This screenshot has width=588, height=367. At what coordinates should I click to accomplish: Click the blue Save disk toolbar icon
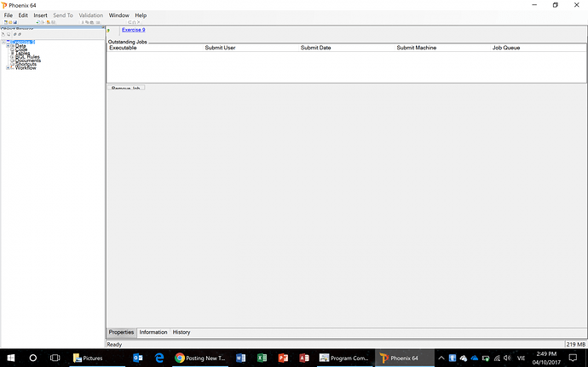point(15,22)
